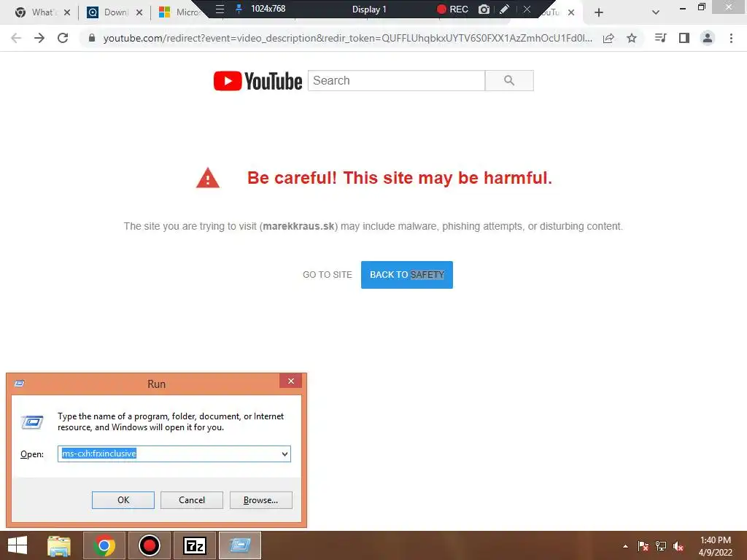Close the Run dialog

[290, 381]
